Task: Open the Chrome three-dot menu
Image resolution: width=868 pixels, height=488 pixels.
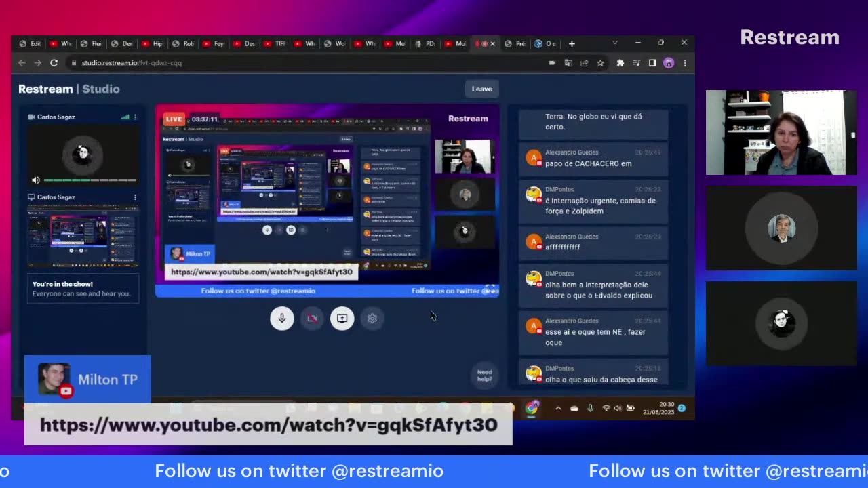Action: (684, 63)
